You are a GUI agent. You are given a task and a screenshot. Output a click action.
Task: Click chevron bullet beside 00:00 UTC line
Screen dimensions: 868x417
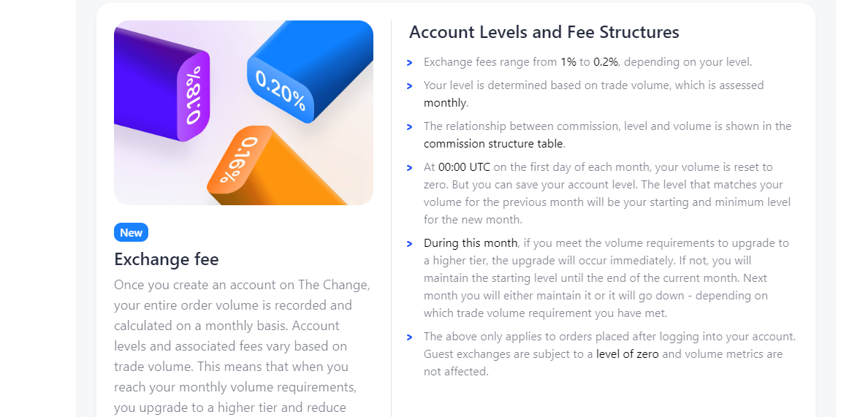[x=410, y=167]
